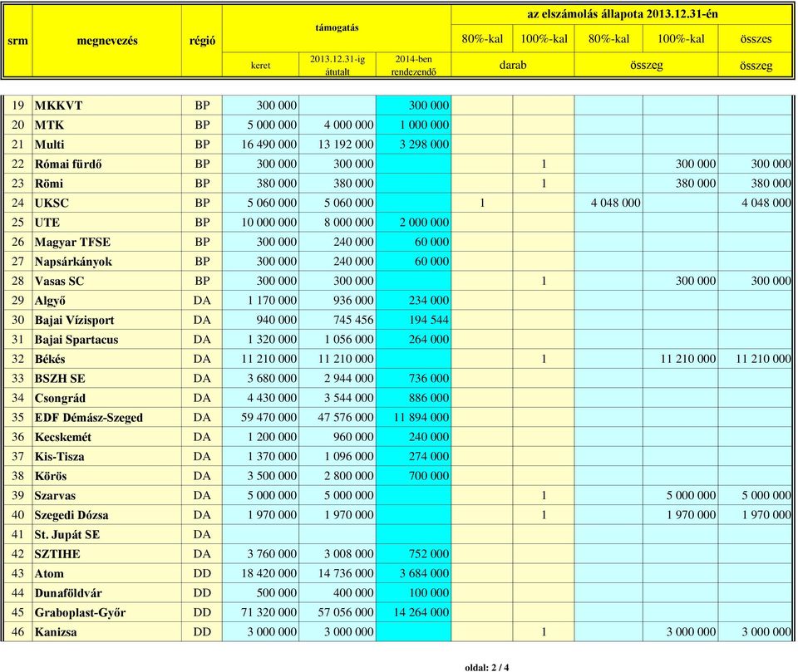Click keret value '59 470 000'
This screenshot has width=798, height=672.
(260, 417)
